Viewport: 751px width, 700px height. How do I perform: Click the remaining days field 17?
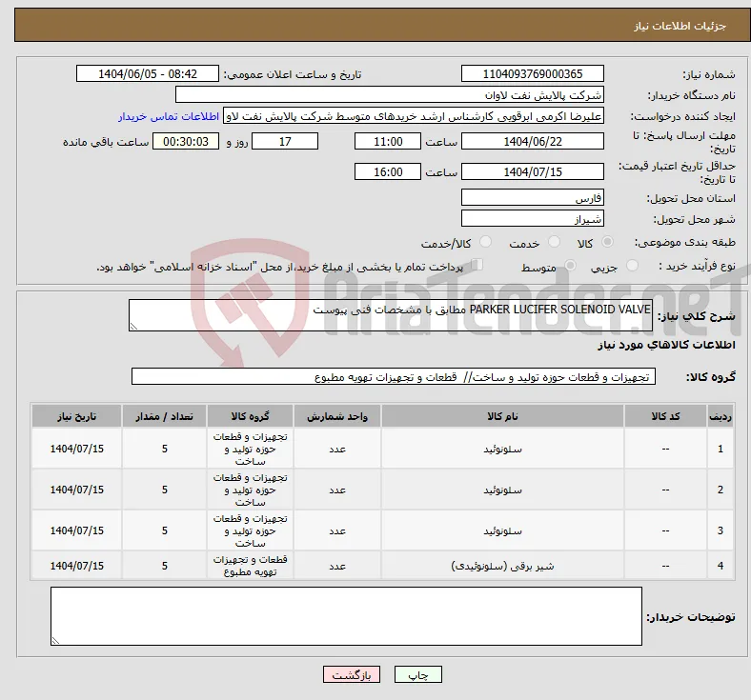(x=285, y=142)
